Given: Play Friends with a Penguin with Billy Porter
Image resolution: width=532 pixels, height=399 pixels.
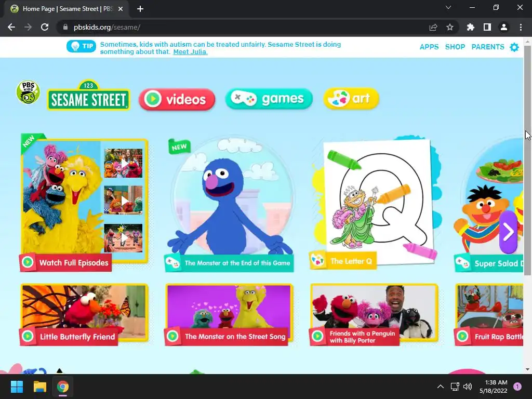Looking at the screenshot, I should [374, 314].
